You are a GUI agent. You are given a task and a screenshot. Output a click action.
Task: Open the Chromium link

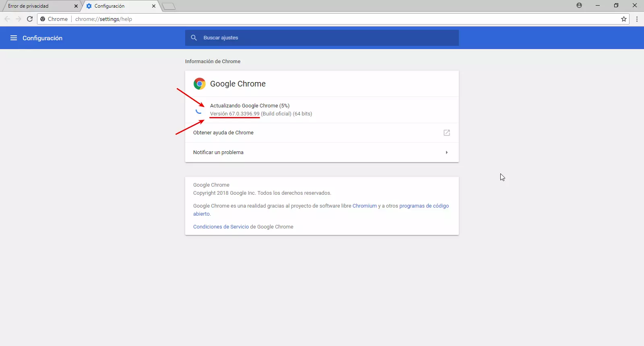click(x=364, y=206)
